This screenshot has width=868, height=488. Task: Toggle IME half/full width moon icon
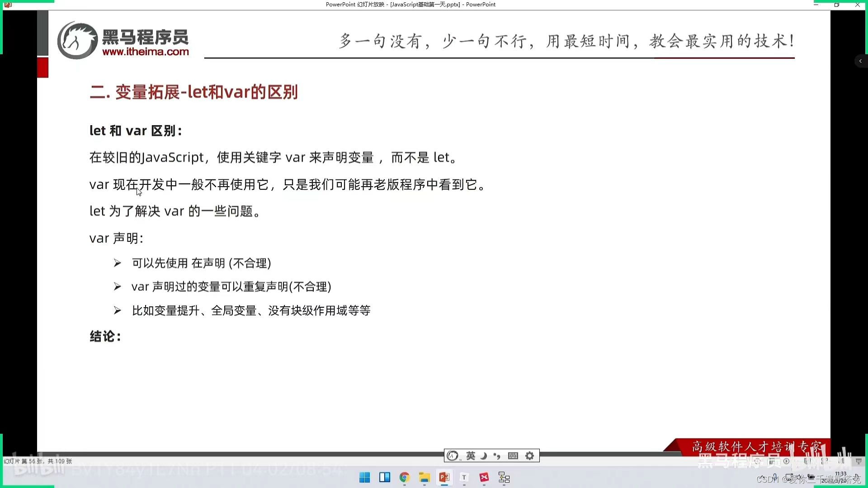click(x=484, y=456)
